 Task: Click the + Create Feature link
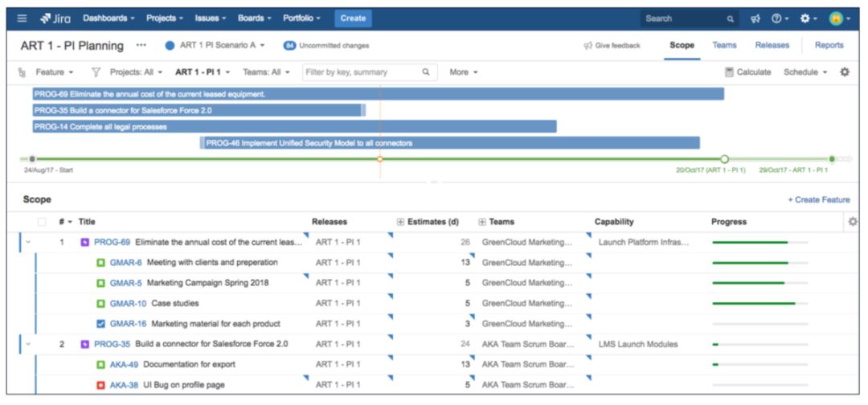[x=819, y=200]
